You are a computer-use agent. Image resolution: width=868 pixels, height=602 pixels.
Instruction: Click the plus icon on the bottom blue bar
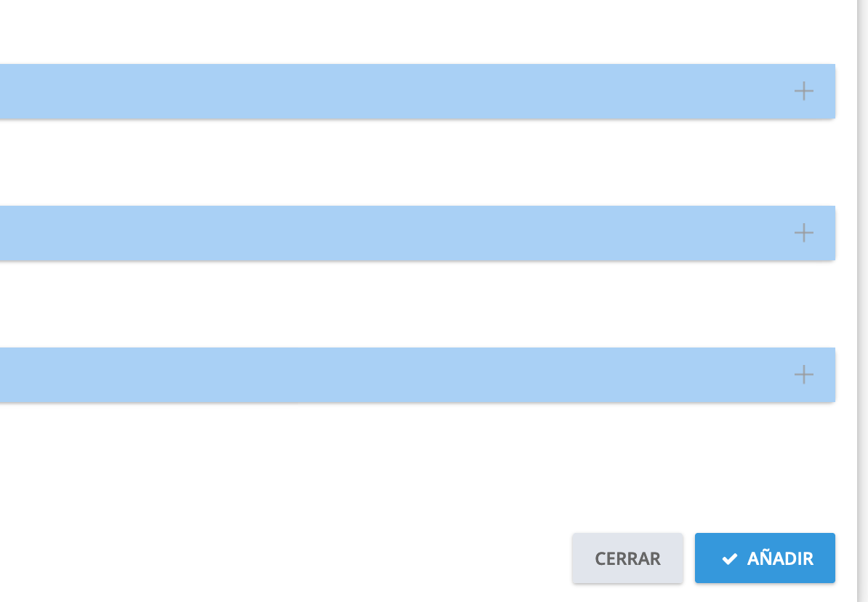point(803,374)
